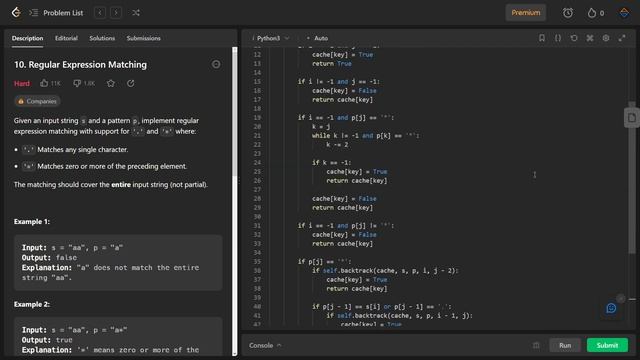This screenshot has height=360, width=640.
Task: Open editor keyboard shortcuts icon
Action: (590, 38)
